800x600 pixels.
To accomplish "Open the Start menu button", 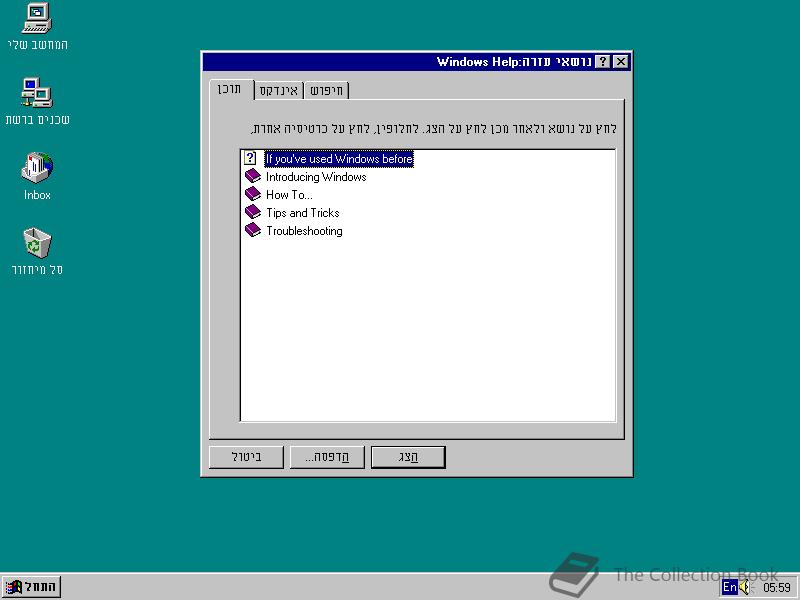I will (32, 587).
